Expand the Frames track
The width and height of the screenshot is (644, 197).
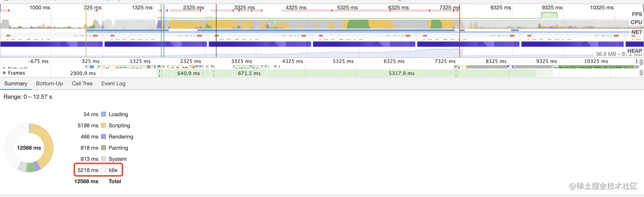[5, 73]
